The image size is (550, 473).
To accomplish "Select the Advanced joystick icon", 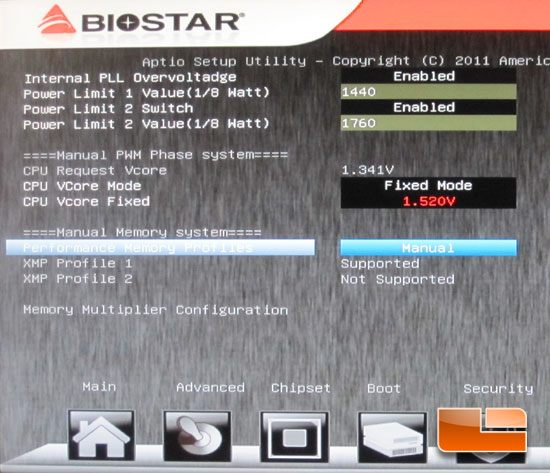I will pyautogui.click(x=197, y=436).
